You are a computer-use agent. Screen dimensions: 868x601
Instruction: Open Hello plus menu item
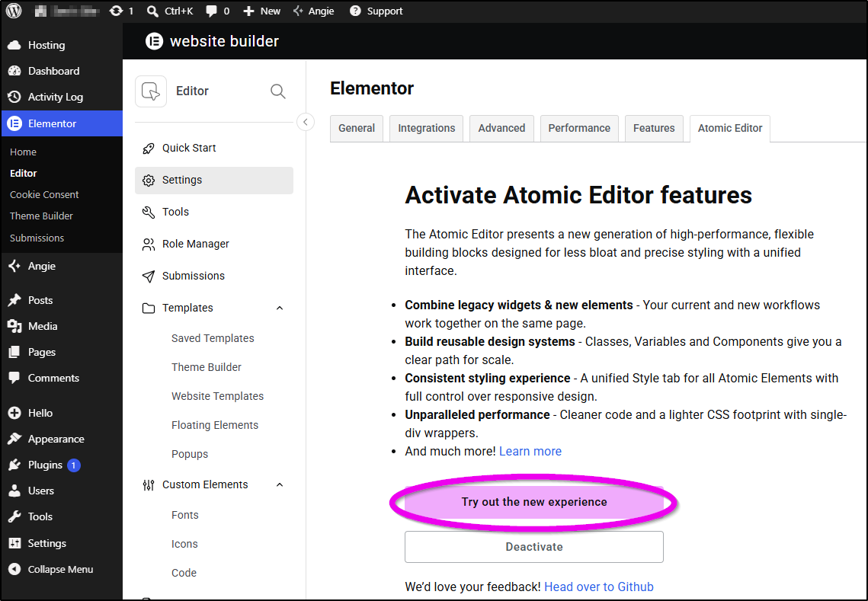point(62,413)
